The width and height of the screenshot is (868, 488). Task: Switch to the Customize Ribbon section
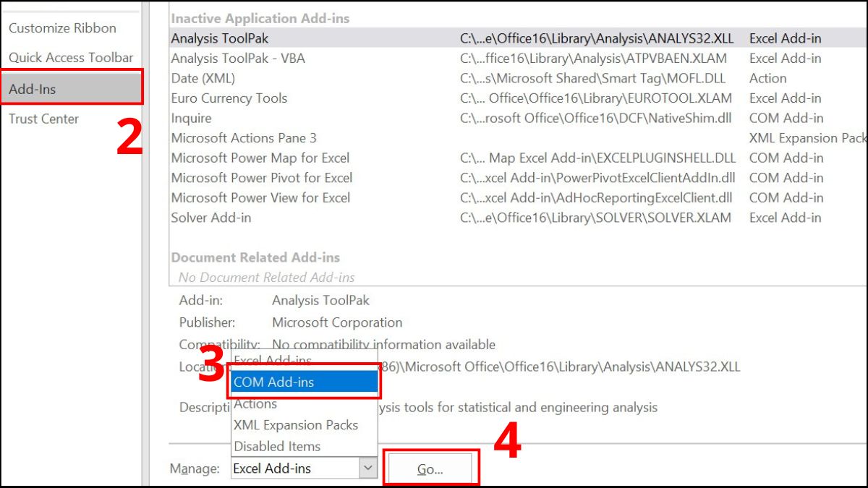[x=61, y=27]
